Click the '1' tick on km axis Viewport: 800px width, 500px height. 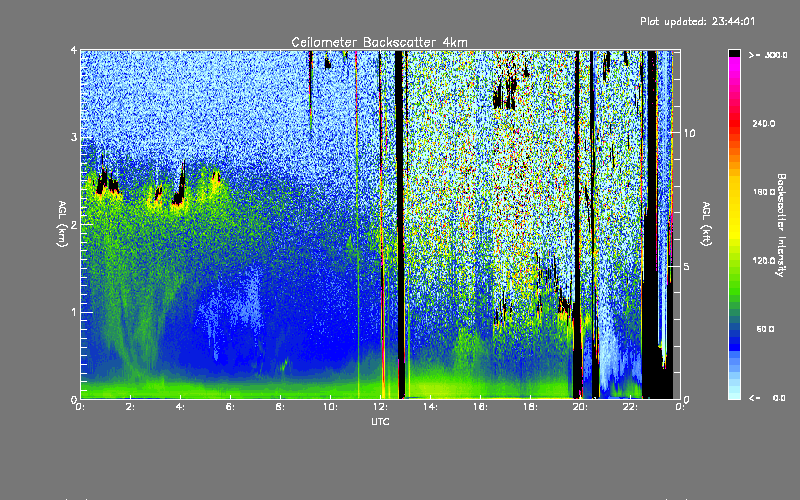coord(74,312)
